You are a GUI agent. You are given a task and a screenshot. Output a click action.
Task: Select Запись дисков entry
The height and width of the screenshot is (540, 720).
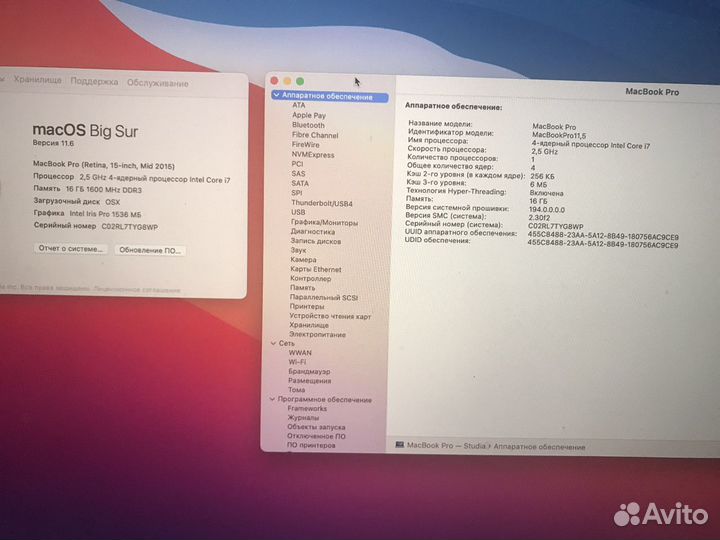(315, 241)
